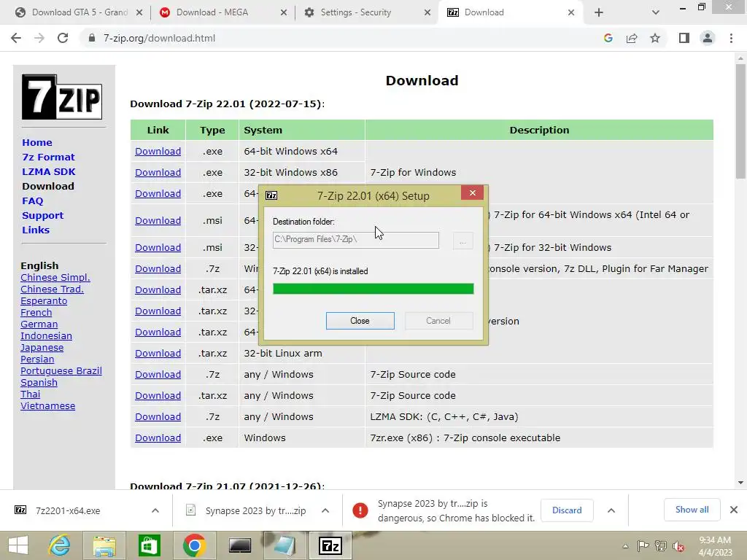Bookmark this page with the star icon
This screenshot has width=747, height=560.
point(655,38)
